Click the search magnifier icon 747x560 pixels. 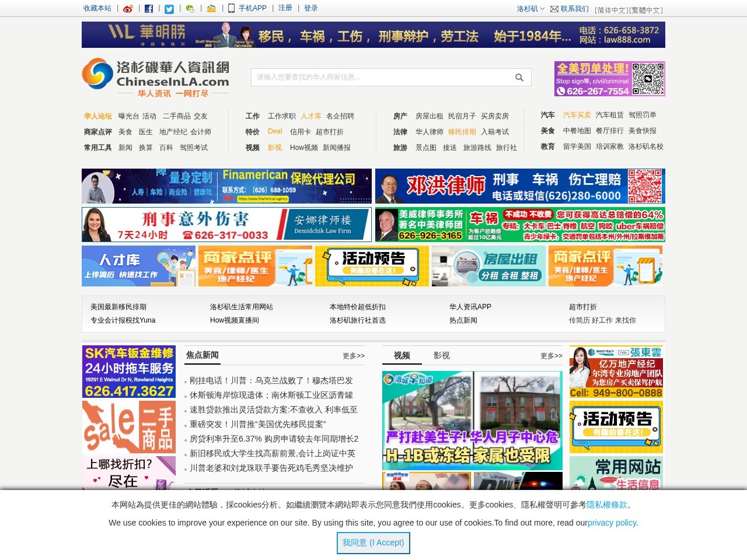519,77
